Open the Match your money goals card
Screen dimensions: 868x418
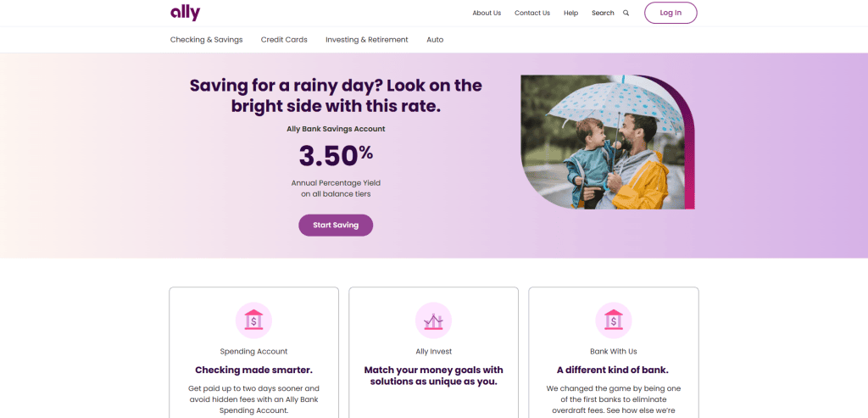point(433,352)
